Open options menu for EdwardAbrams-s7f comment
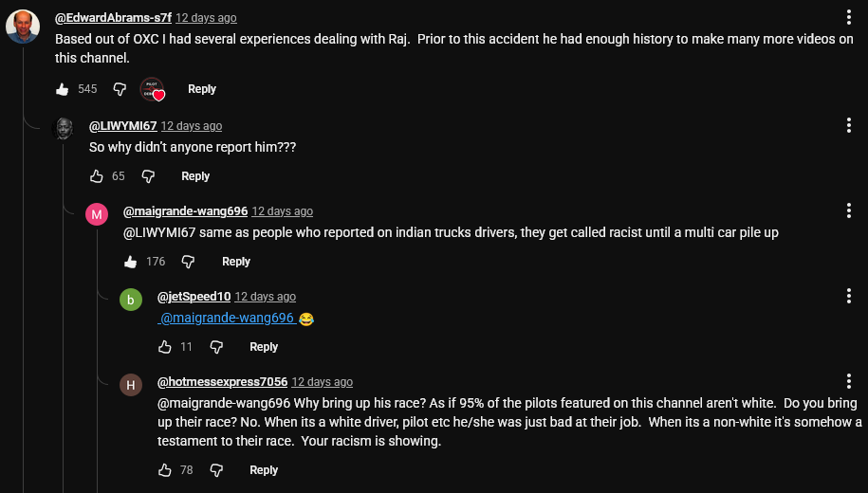 coord(848,18)
